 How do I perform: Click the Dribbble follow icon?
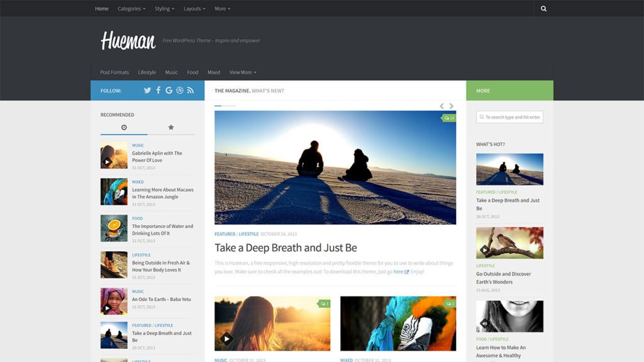pos(180,90)
